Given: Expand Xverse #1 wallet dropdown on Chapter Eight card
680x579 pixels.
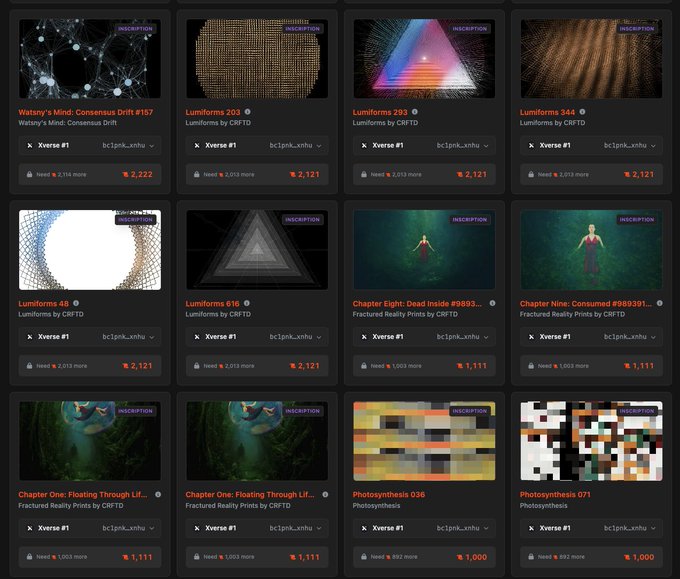Looking at the screenshot, I should tap(424, 337).
